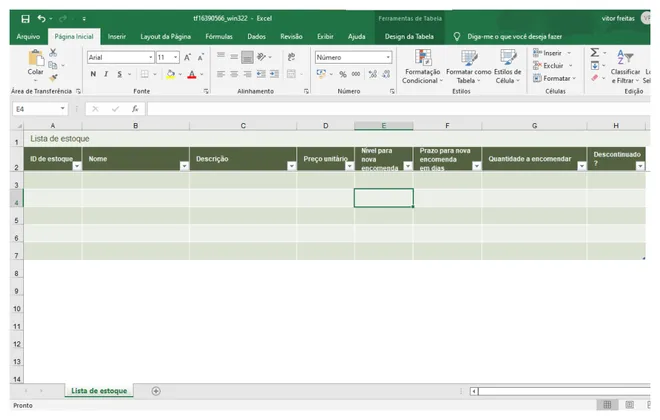Click the AutoSum sigma icon
Image resolution: width=660 pixels, height=420 pixels.
coord(594,53)
